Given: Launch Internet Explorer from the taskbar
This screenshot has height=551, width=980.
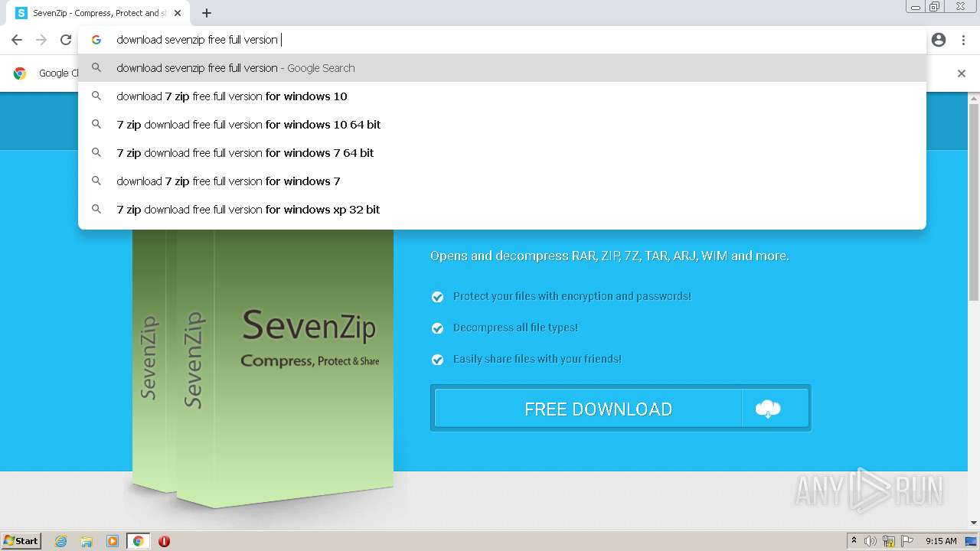Looking at the screenshot, I should 60,541.
